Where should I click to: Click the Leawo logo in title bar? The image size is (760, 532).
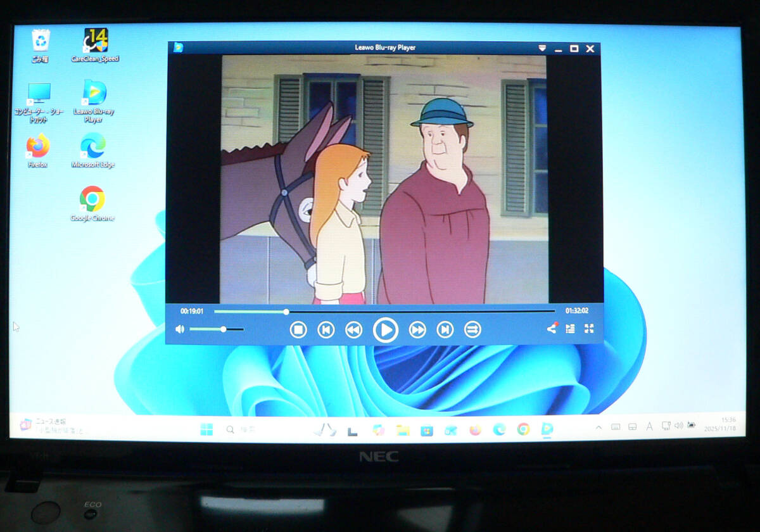[x=179, y=47]
